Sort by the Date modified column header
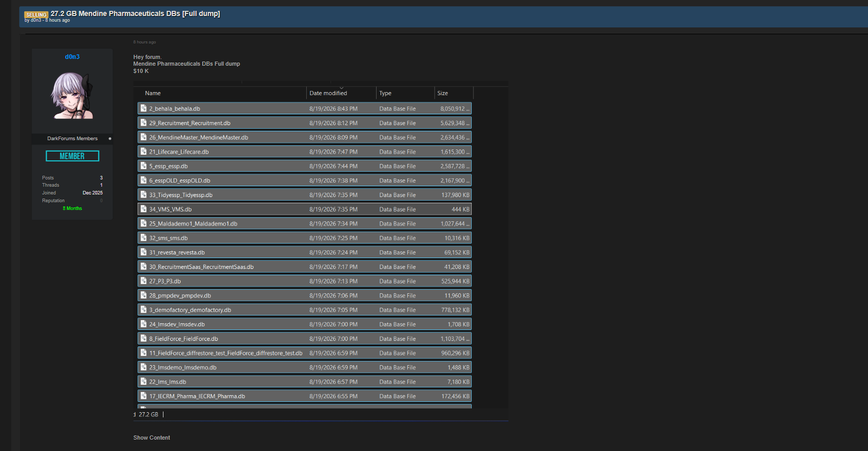This screenshot has width=868, height=451. point(328,93)
